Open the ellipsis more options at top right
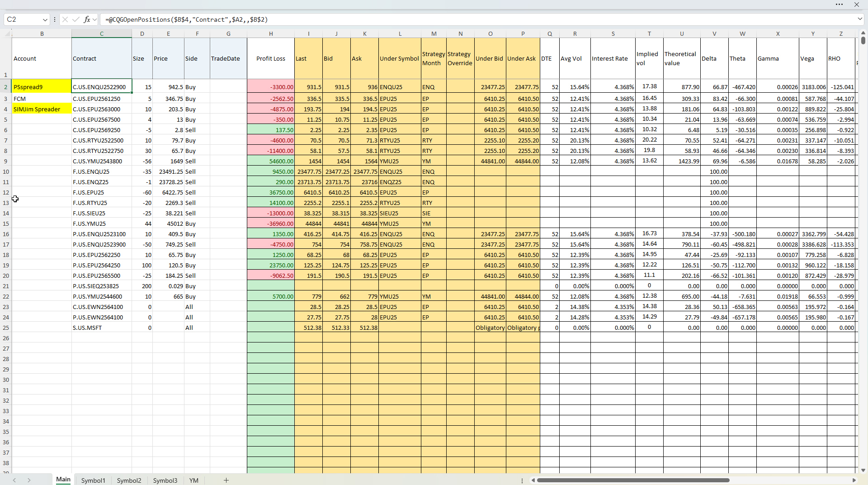 (x=839, y=5)
